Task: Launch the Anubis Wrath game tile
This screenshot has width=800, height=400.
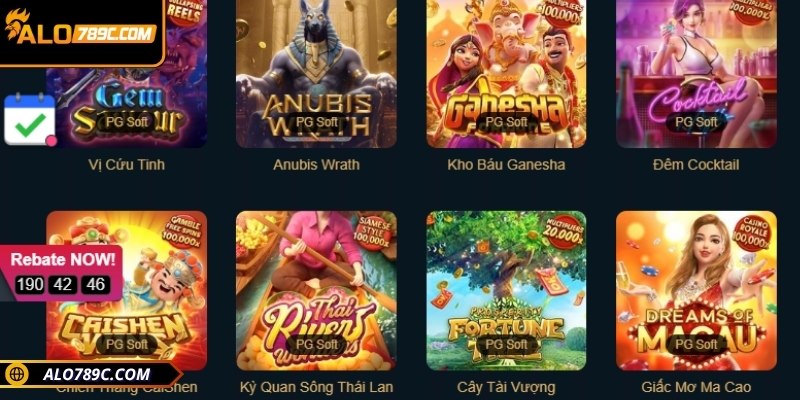Action: [x=316, y=74]
